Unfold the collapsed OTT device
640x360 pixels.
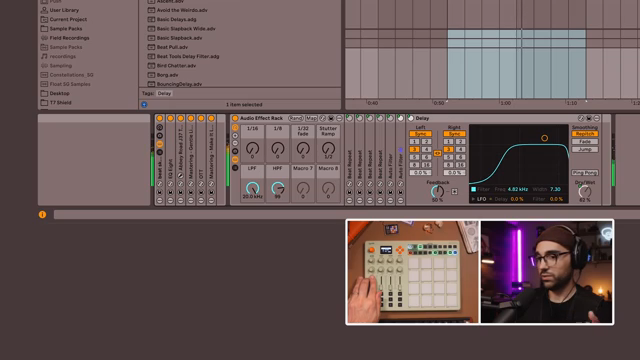coord(201,200)
